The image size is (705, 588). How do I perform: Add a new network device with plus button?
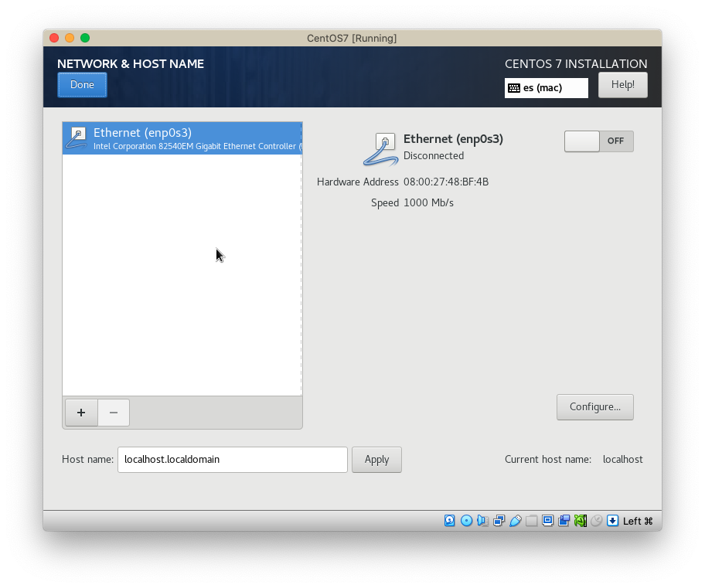tap(81, 413)
